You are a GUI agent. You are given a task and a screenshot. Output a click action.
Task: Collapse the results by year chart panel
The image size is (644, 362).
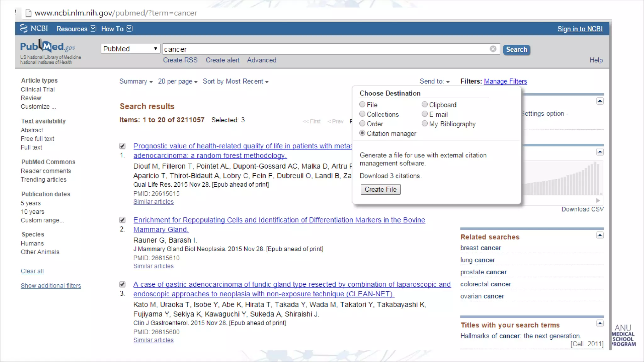pyautogui.click(x=600, y=152)
